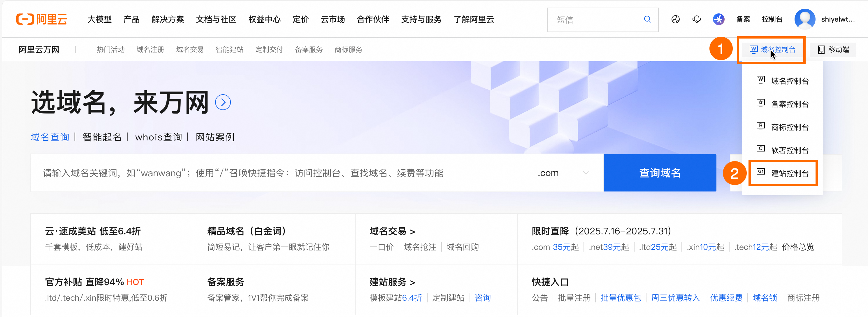Viewport: 868px width, 317px height.
Task: Click the 查询域名 button
Action: 660,173
